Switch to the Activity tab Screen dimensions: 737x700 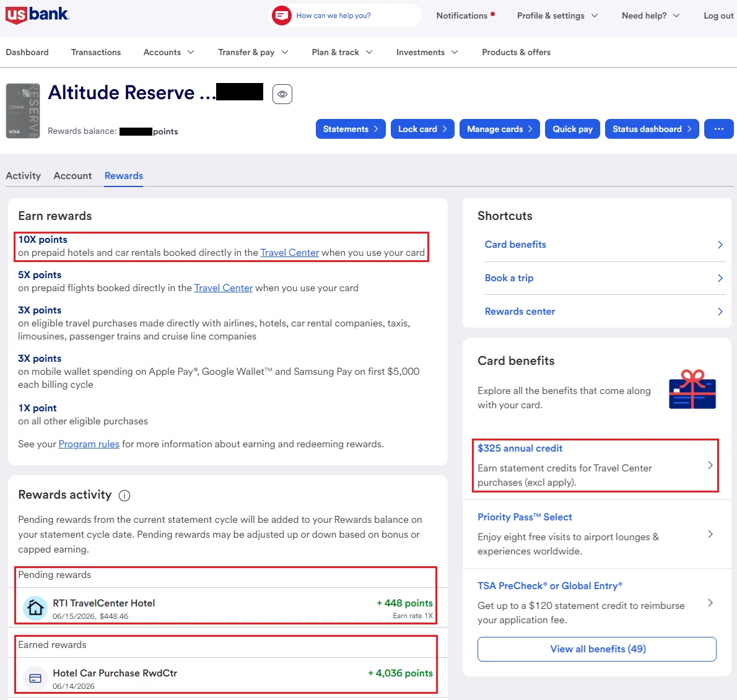(x=23, y=175)
